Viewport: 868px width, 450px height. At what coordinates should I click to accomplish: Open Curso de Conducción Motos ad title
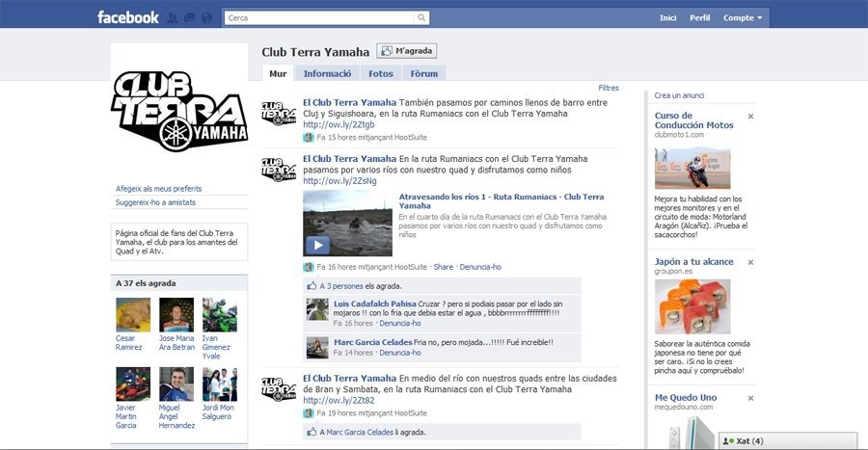tap(693, 120)
